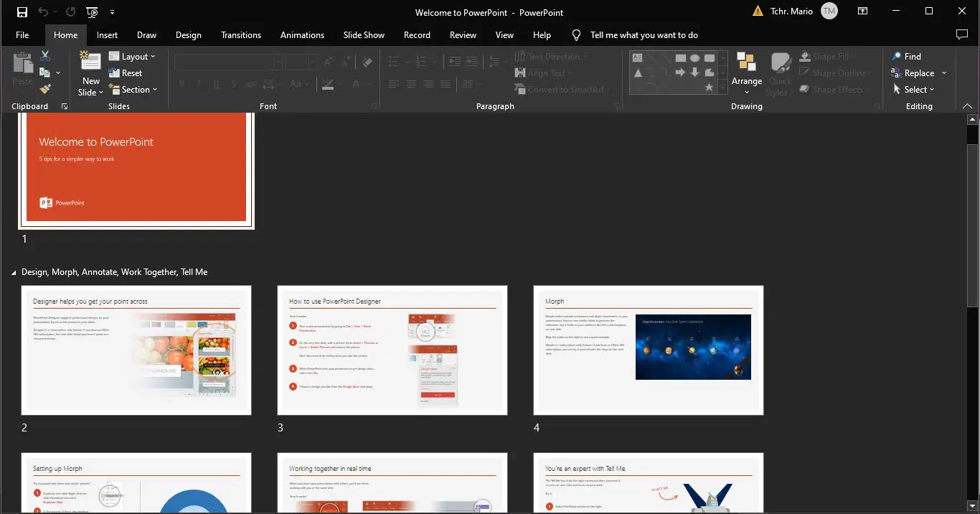Choose the right arrow shape
This screenshot has height=514, width=980.
click(x=680, y=73)
